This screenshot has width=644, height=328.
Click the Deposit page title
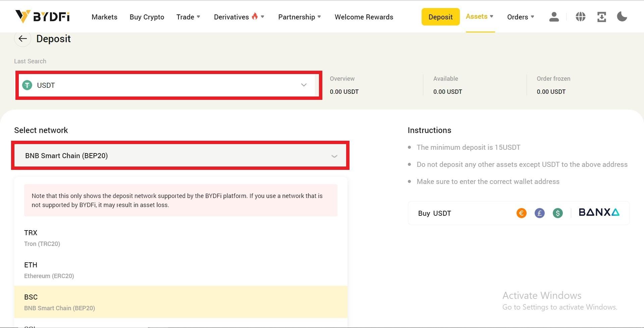[53, 39]
